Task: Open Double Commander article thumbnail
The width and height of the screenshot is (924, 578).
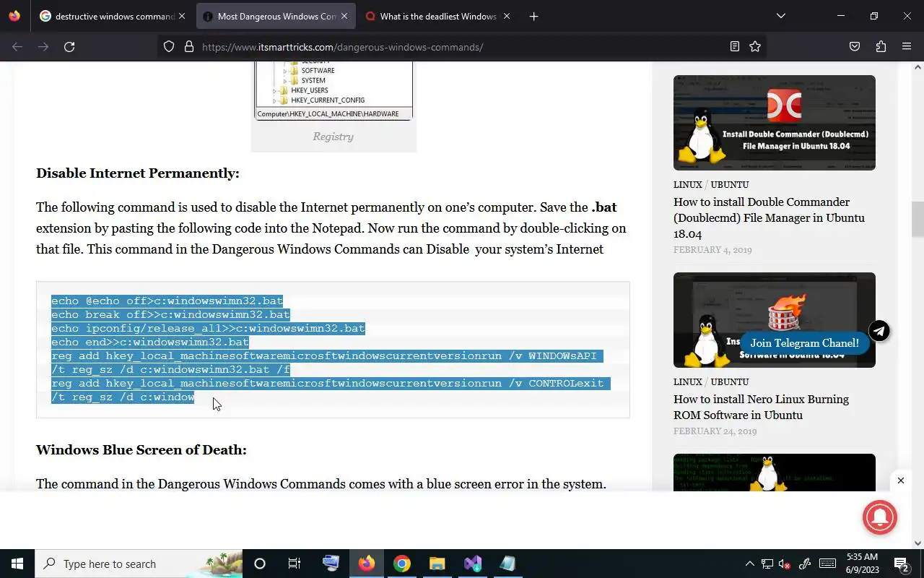Action: (x=775, y=123)
